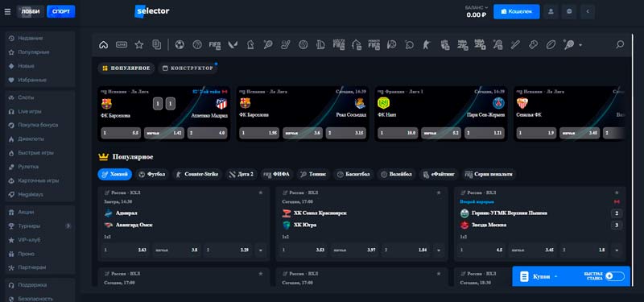Click the search magnifier icon
The image size is (644, 302).
(x=620, y=44)
